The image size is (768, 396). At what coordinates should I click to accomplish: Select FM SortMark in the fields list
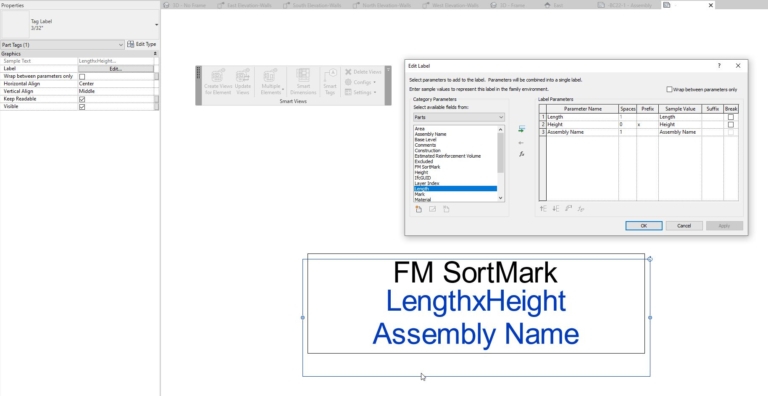pyautogui.click(x=427, y=167)
